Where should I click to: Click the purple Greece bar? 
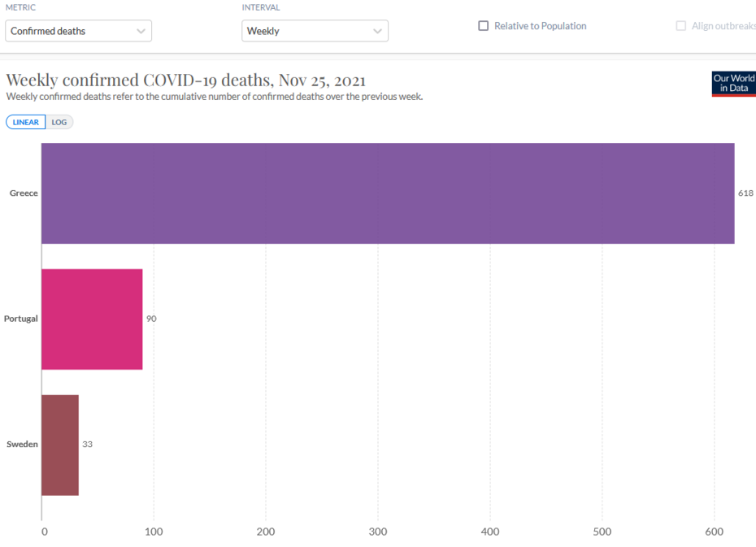click(x=388, y=193)
